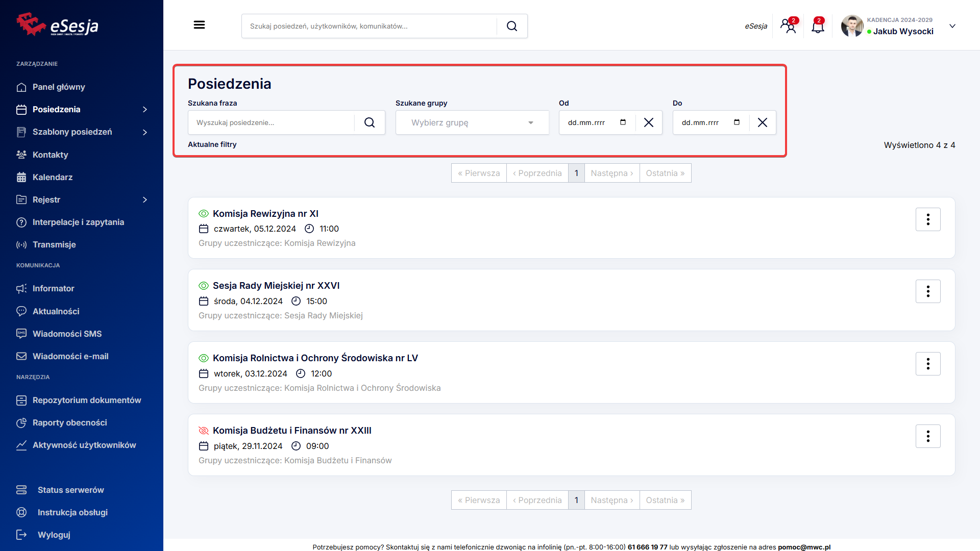Click the Status serwerów server icon
This screenshot has height=551, width=980.
[21, 490]
